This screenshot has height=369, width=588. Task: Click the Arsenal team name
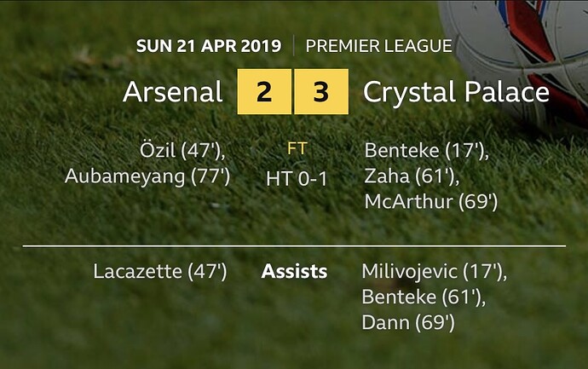click(173, 92)
